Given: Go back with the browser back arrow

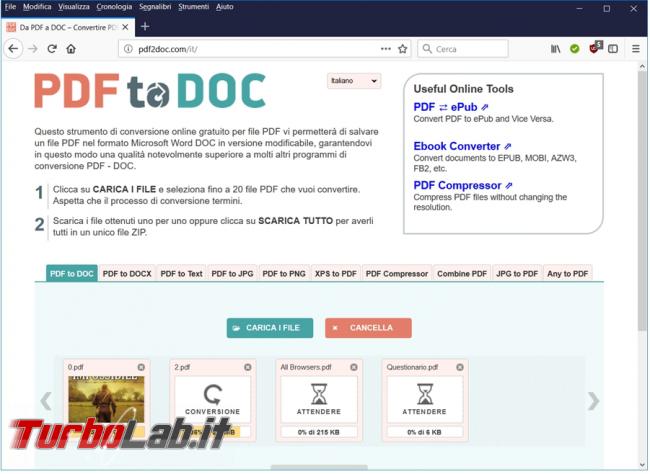Looking at the screenshot, I should (x=13, y=49).
